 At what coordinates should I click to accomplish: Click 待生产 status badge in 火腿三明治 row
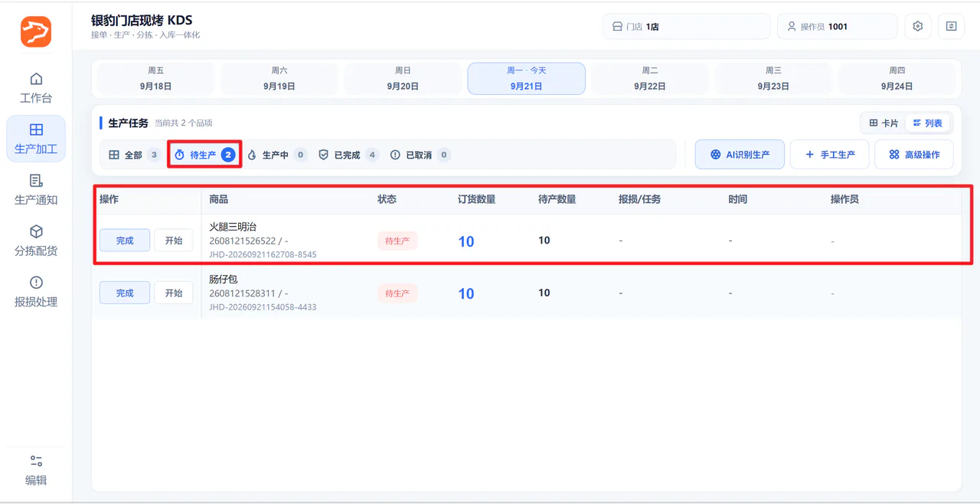(x=397, y=241)
